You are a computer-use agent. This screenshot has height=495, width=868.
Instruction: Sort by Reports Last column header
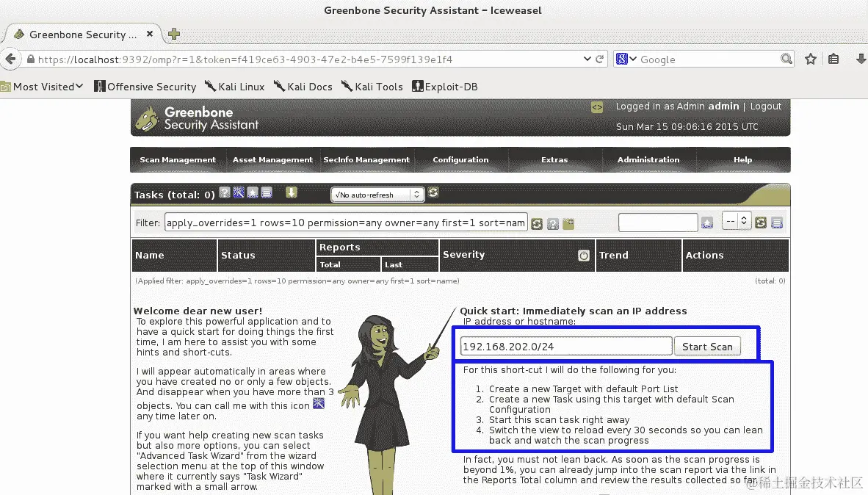(x=394, y=264)
